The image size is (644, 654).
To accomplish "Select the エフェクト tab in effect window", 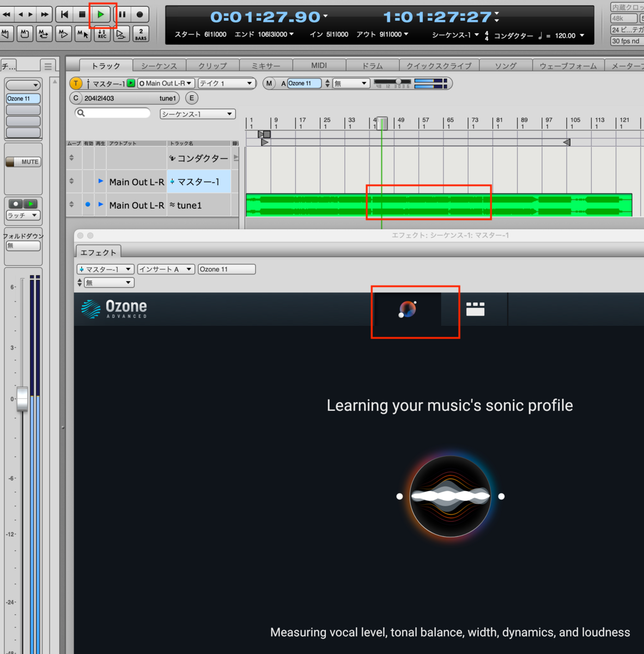I will pyautogui.click(x=98, y=252).
